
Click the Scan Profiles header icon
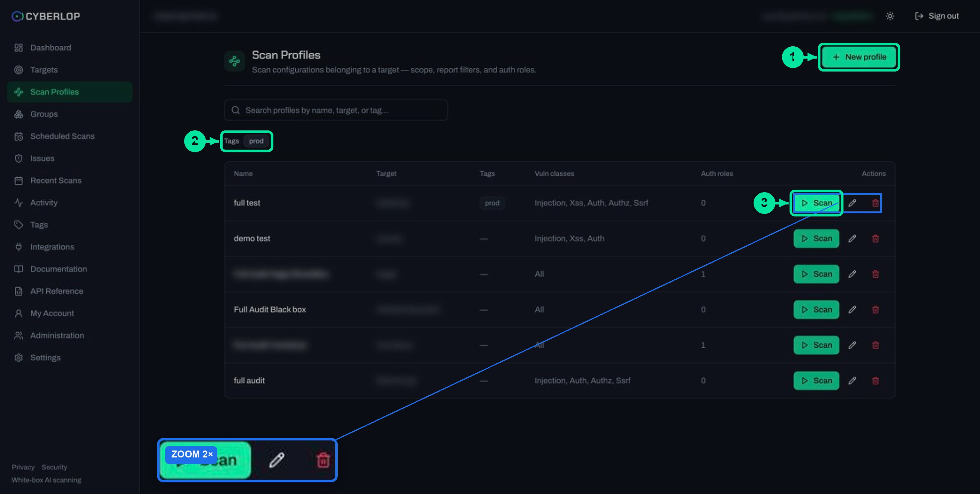[x=234, y=61]
